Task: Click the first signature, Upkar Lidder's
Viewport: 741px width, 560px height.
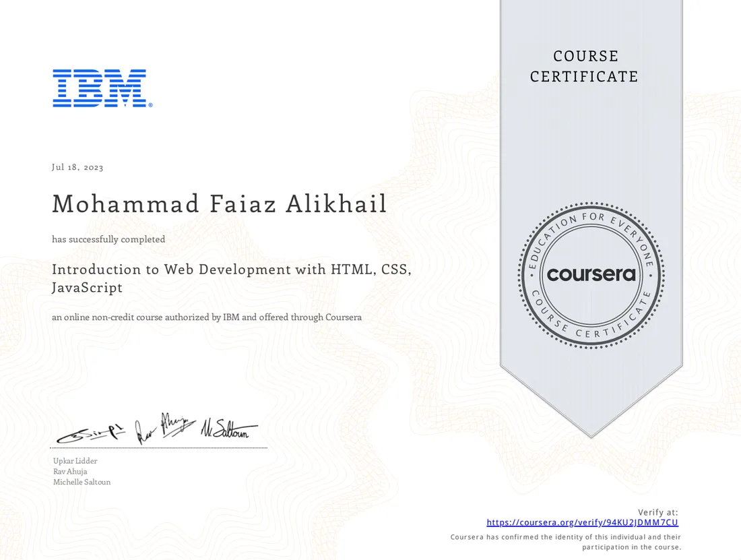Action: point(91,433)
